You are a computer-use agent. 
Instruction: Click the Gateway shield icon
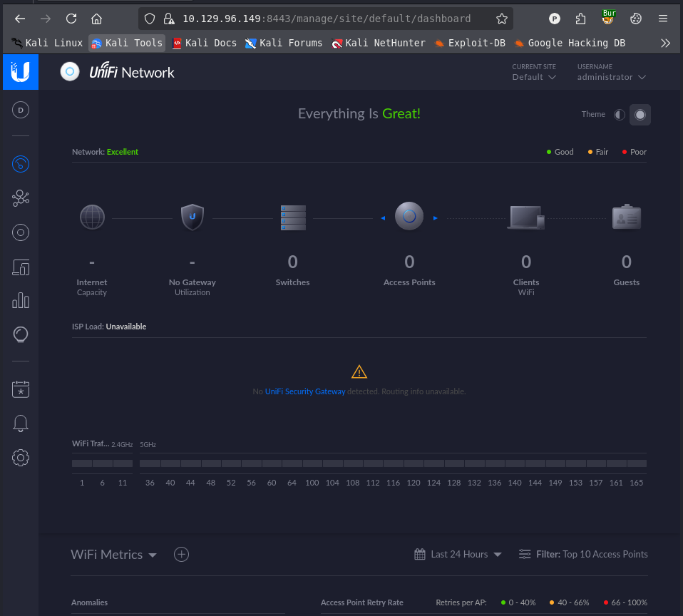(192, 217)
